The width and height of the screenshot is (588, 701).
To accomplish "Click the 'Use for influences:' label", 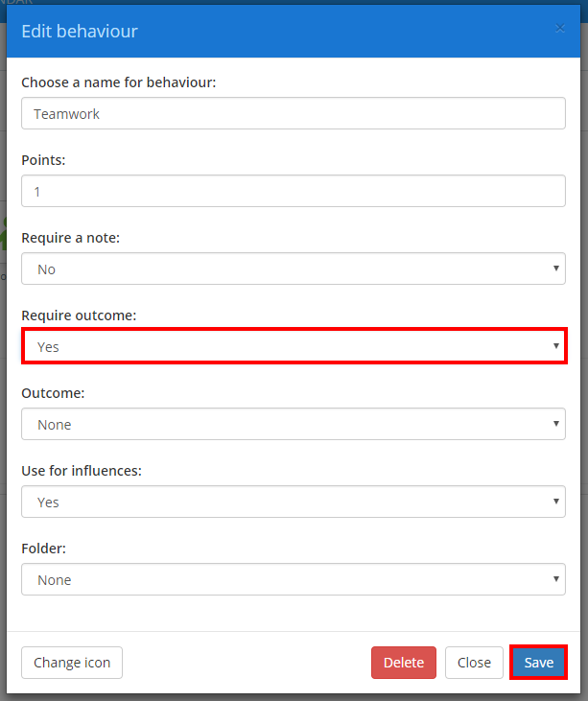I will pyautogui.click(x=82, y=471).
